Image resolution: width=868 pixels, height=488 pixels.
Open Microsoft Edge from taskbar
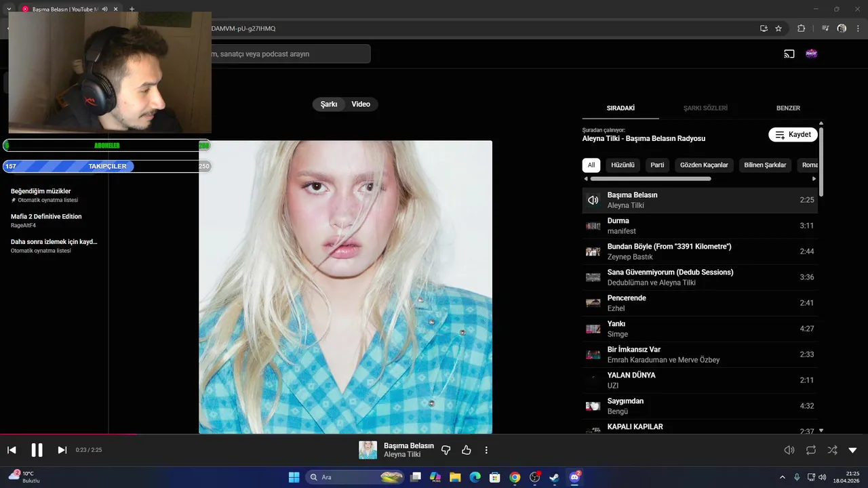pyautogui.click(x=475, y=477)
